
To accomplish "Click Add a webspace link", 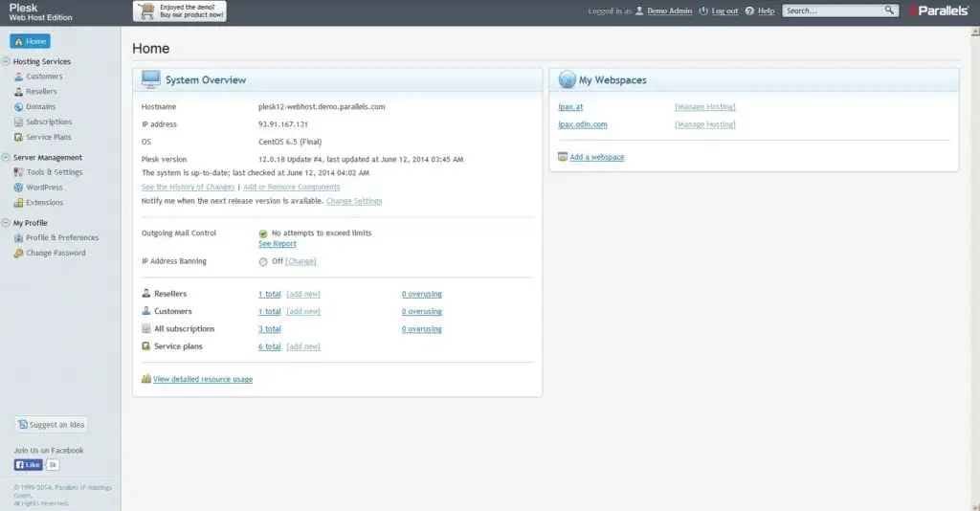I will tap(596, 157).
